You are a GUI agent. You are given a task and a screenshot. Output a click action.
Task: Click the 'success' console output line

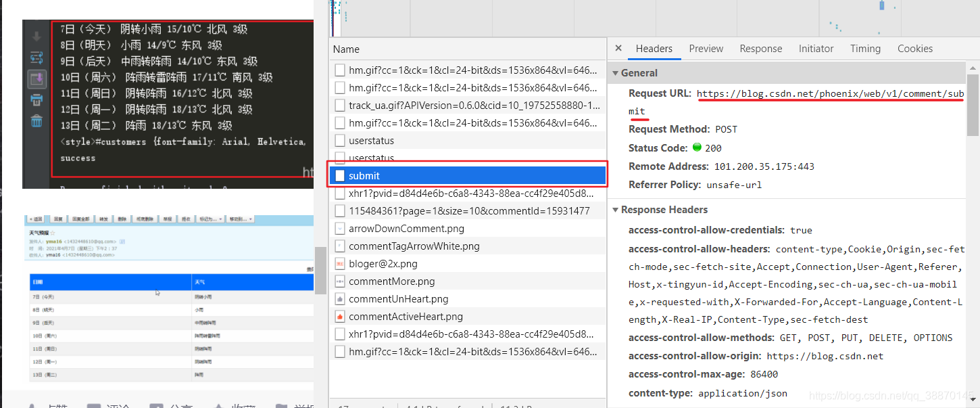point(78,158)
